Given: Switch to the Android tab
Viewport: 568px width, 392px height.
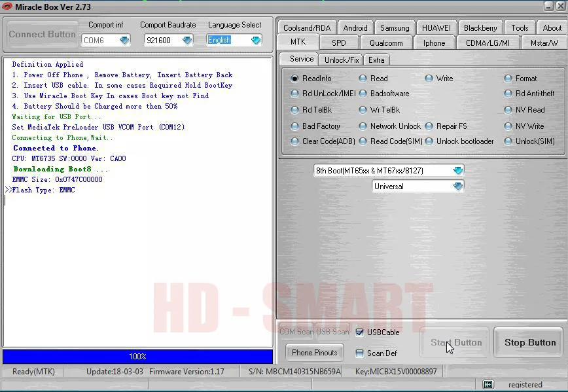Looking at the screenshot, I should click(x=355, y=28).
